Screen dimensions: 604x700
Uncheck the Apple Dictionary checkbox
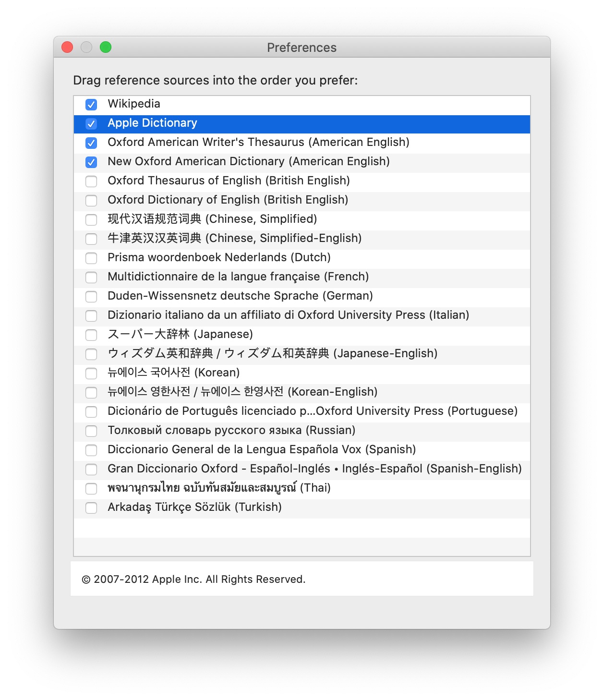(x=91, y=123)
